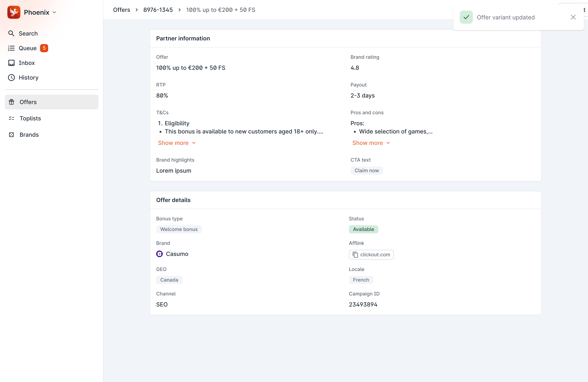Screen dimensions: 588x382
Task: Click the Phoenix logo icon
Action: pyautogui.click(x=14, y=12)
